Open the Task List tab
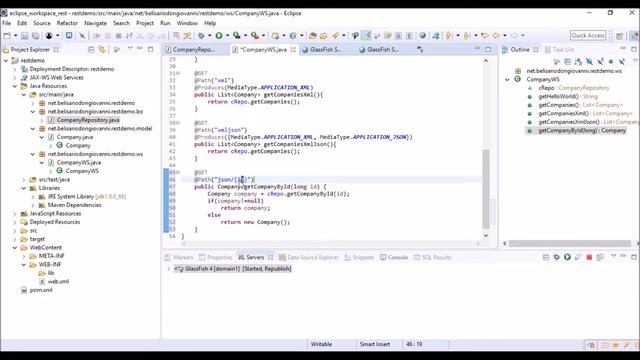 pos(560,49)
